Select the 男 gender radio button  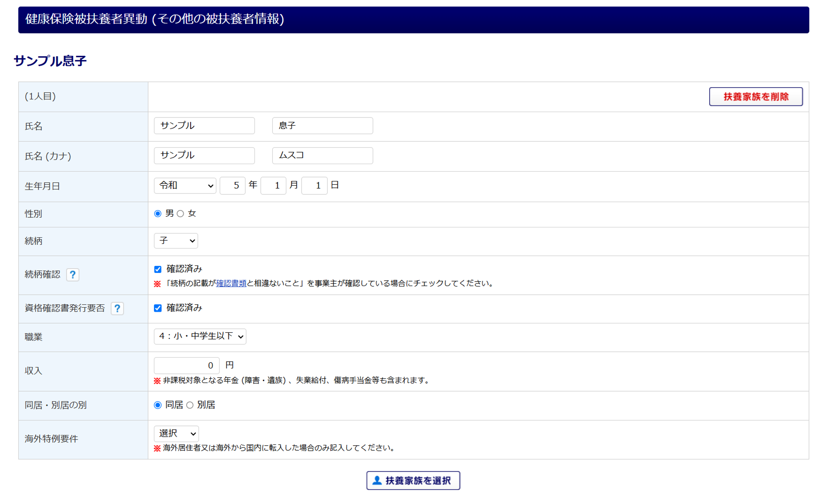pos(158,214)
